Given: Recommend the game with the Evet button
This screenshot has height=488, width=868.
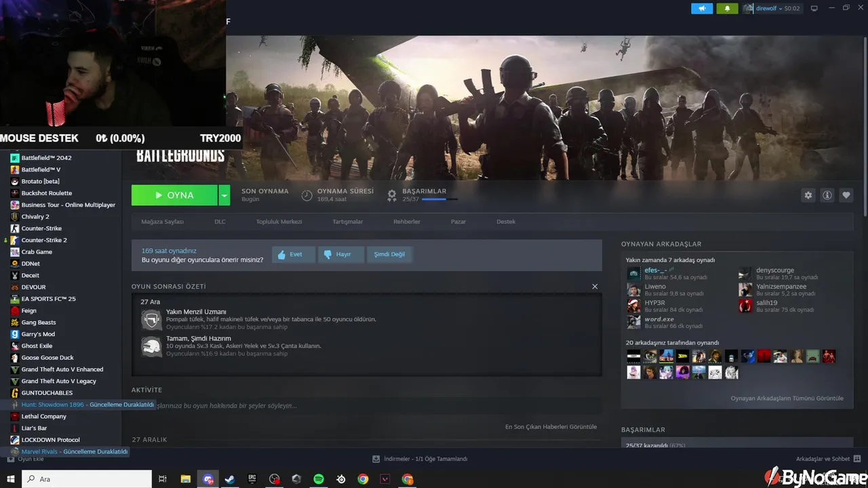Looking at the screenshot, I should point(294,255).
